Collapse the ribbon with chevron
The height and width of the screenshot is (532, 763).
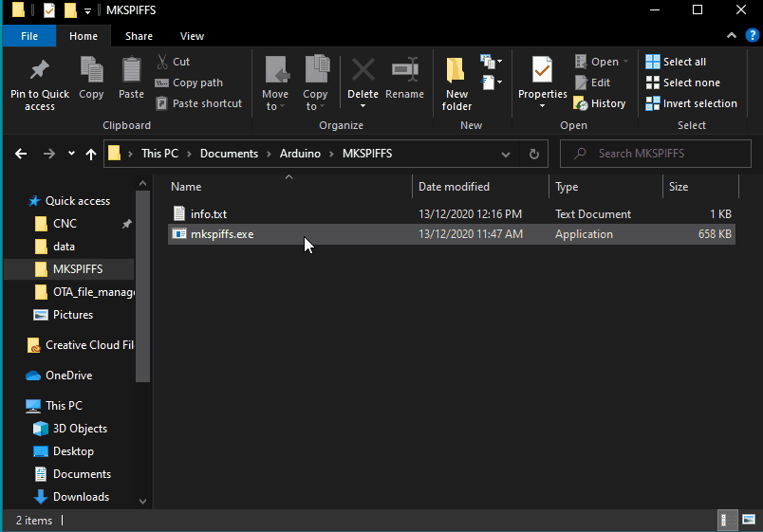click(x=732, y=35)
